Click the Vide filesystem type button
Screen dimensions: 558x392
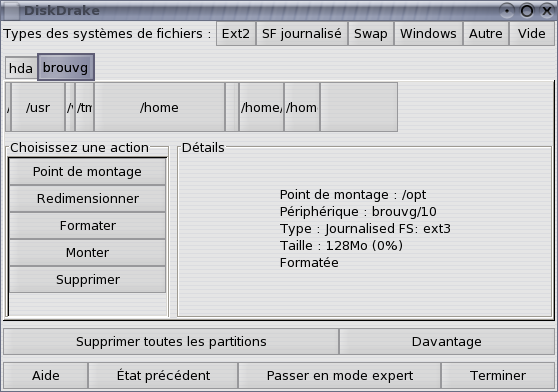532,34
